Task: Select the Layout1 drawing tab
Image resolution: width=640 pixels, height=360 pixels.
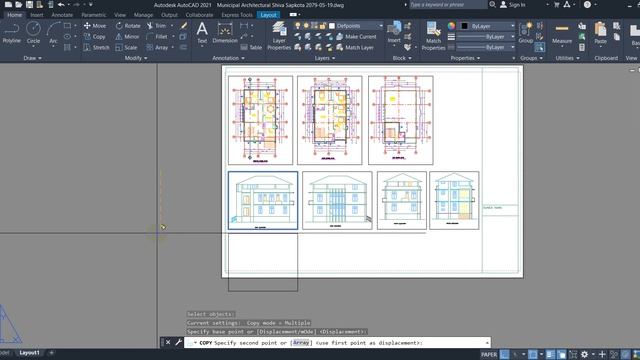Action: 29,353
